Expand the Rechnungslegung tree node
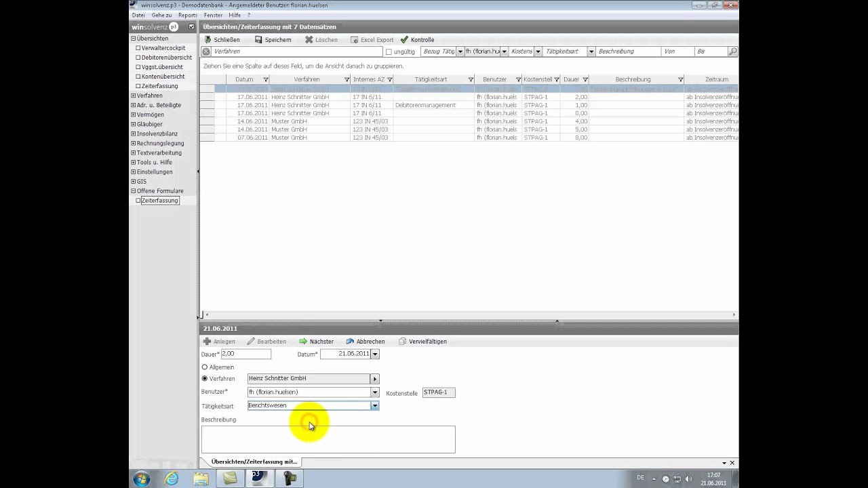Screen dimensions: 868x488 pos(134,143)
